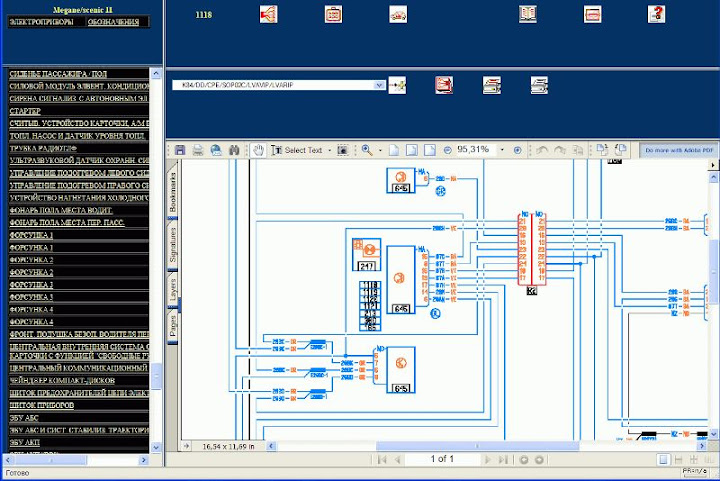Click the PDF horizontal scrollbar thumb
The image size is (720, 481).
478,446
